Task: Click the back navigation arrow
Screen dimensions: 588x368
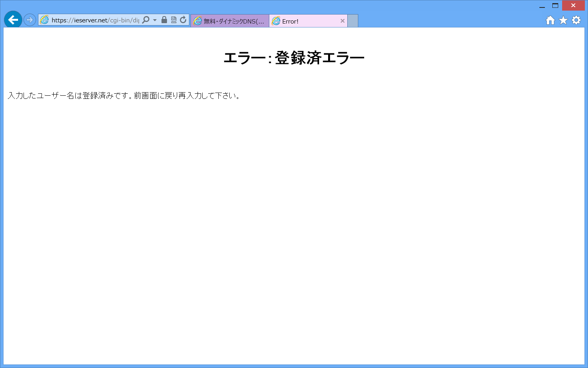Action: (13, 20)
